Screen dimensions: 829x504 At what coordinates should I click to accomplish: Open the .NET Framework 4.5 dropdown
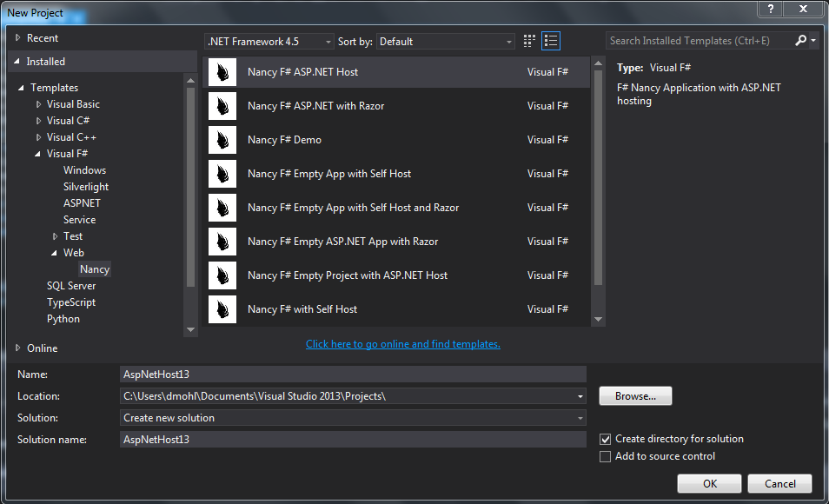tap(269, 41)
